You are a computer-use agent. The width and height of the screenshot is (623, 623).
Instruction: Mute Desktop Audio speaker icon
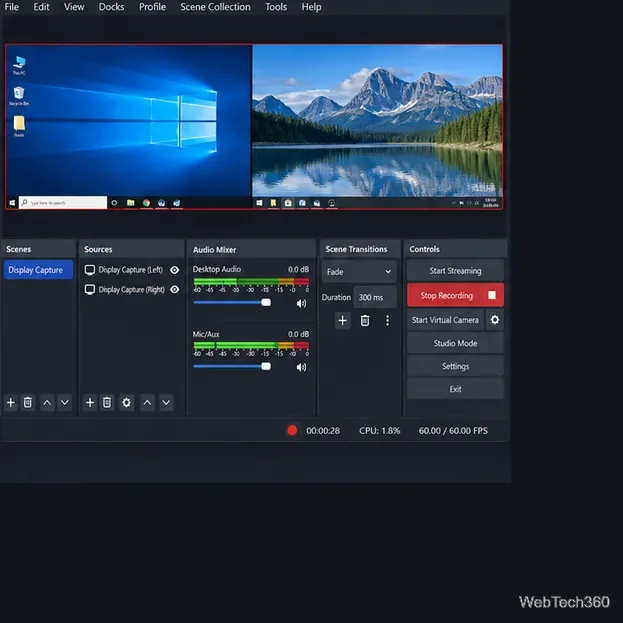tap(301, 304)
